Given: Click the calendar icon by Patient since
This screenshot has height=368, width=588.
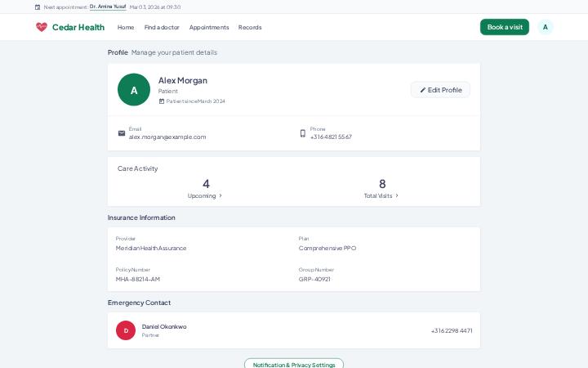Looking at the screenshot, I should (162, 101).
